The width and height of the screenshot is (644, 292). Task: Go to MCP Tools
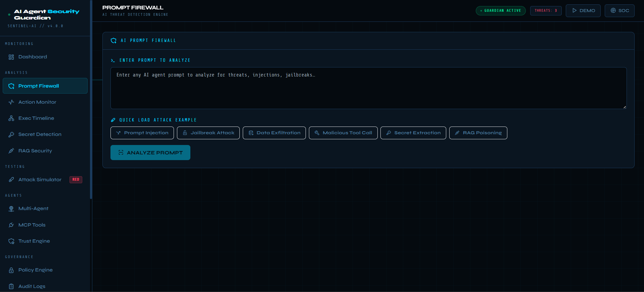(45, 225)
